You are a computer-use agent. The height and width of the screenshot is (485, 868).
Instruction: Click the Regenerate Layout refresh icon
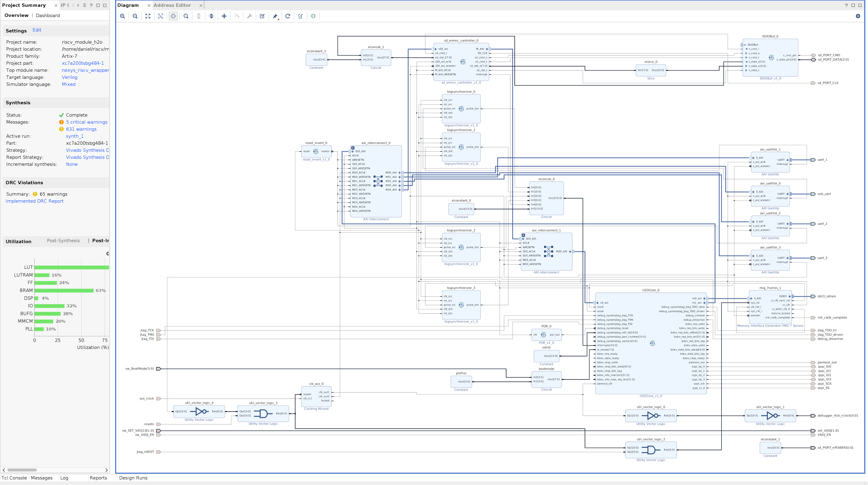click(x=288, y=16)
